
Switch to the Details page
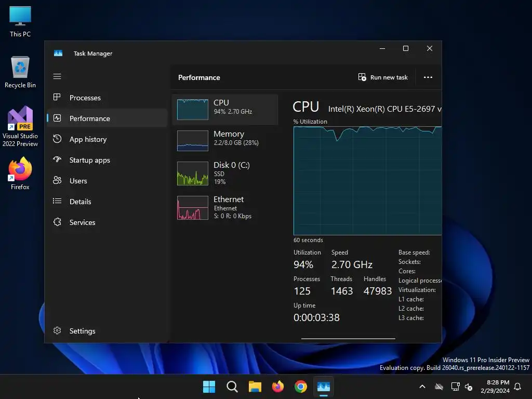[x=107, y=202]
